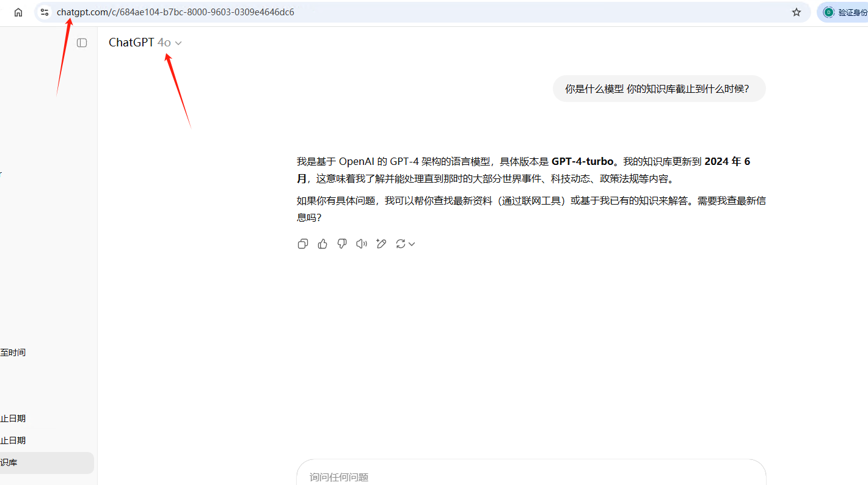Select the chatgpt.com address bar URL

(x=175, y=12)
